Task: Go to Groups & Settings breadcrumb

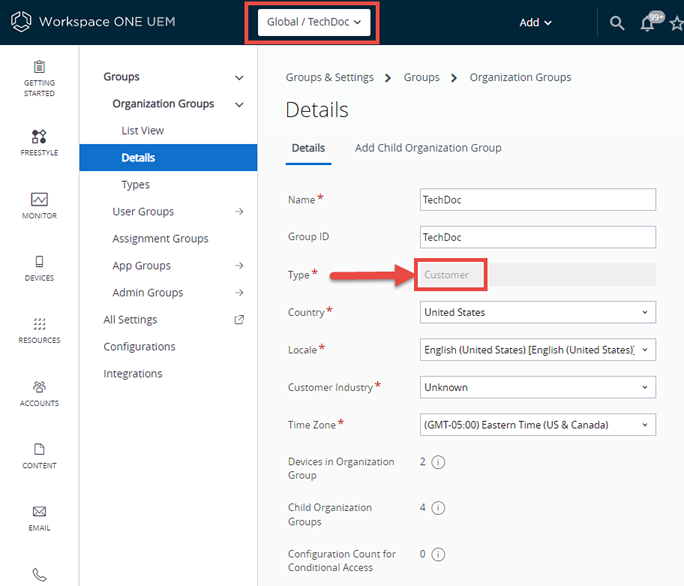Action: point(329,77)
